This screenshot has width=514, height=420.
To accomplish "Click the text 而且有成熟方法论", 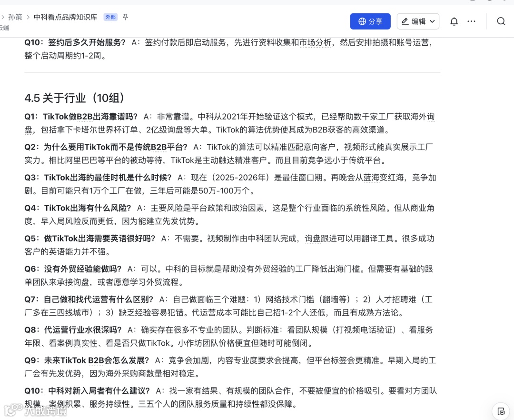I will coord(366,313).
